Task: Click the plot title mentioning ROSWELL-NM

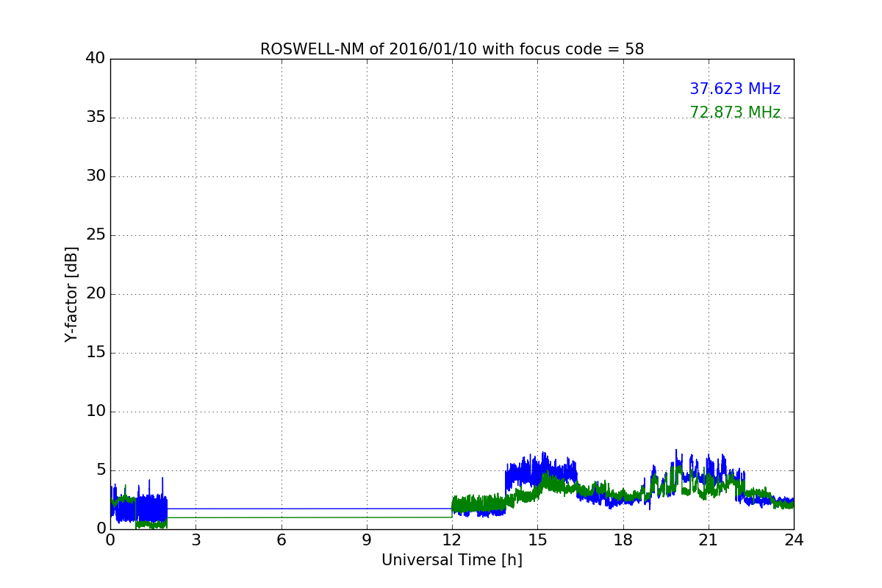Action: [451, 49]
